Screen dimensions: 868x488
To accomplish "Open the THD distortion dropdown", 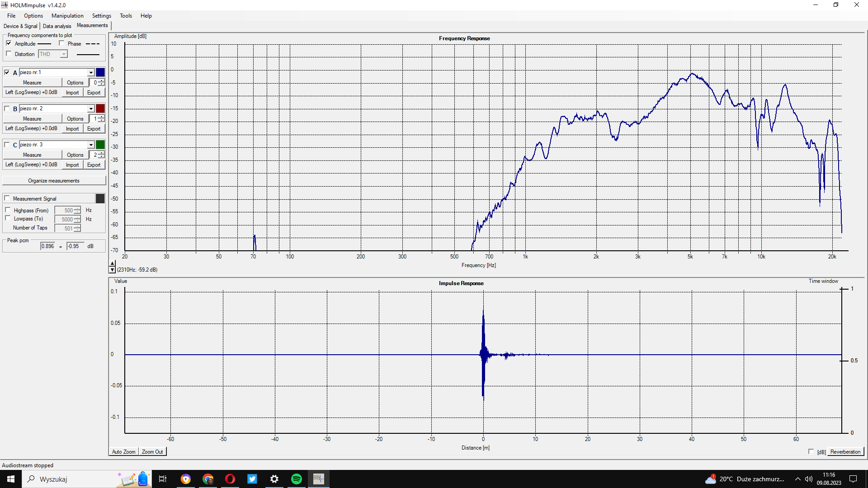I will coord(64,54).
